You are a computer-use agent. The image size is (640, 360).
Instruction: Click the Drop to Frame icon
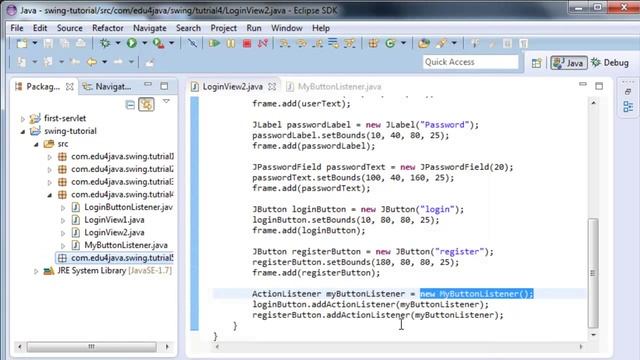pyautogui.click(x=333, y=43)
